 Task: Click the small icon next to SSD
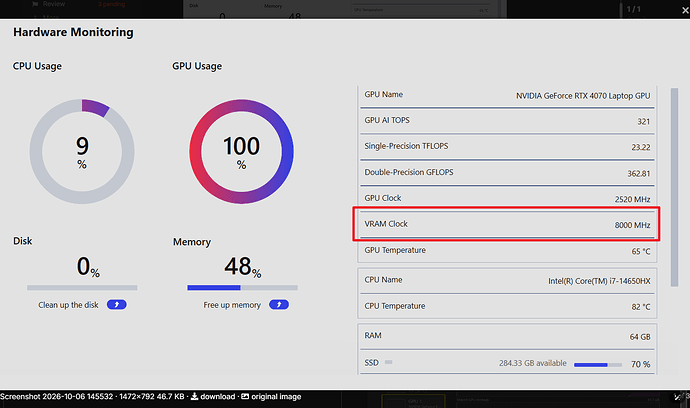tap(389, 362)
